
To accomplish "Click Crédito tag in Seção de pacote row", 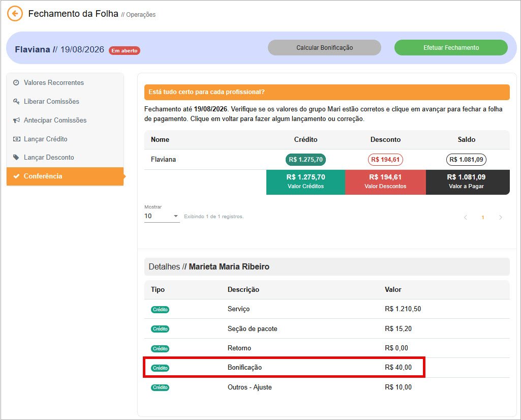I will point(160,328).
